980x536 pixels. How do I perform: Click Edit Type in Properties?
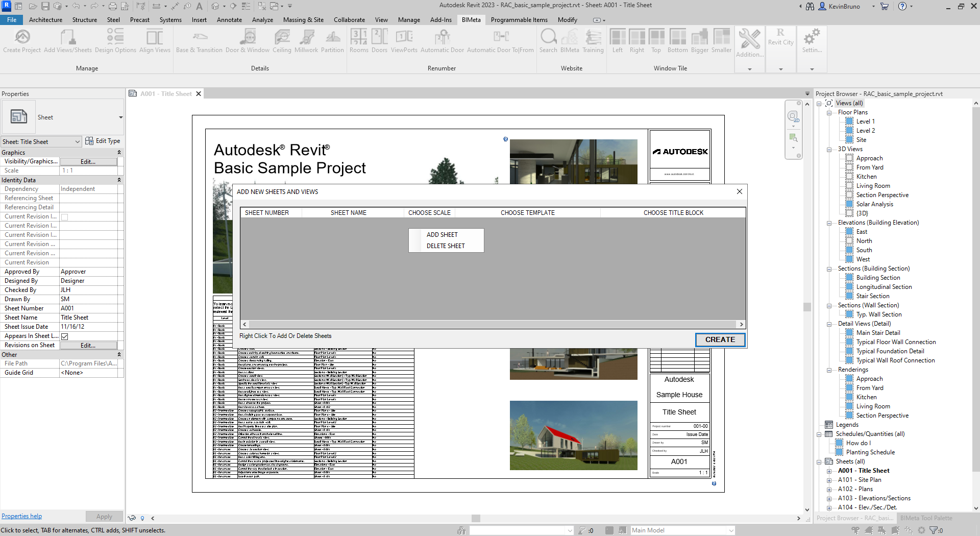pyautogui.click(x=103, y=141)
